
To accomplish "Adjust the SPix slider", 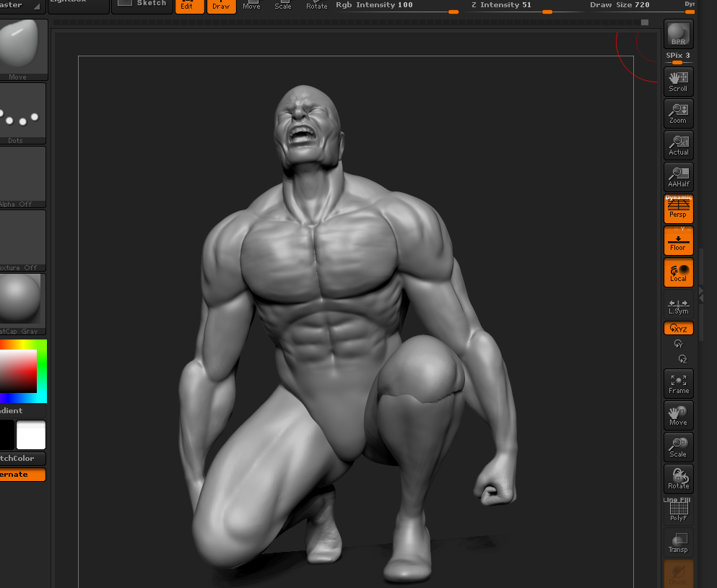I will (x=678, y=58).
